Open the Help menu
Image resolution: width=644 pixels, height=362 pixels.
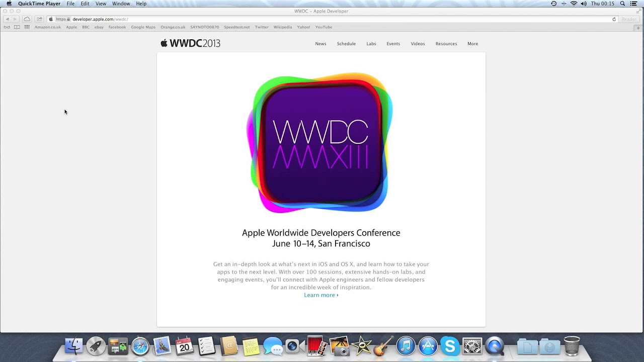(x=141, y=4)
